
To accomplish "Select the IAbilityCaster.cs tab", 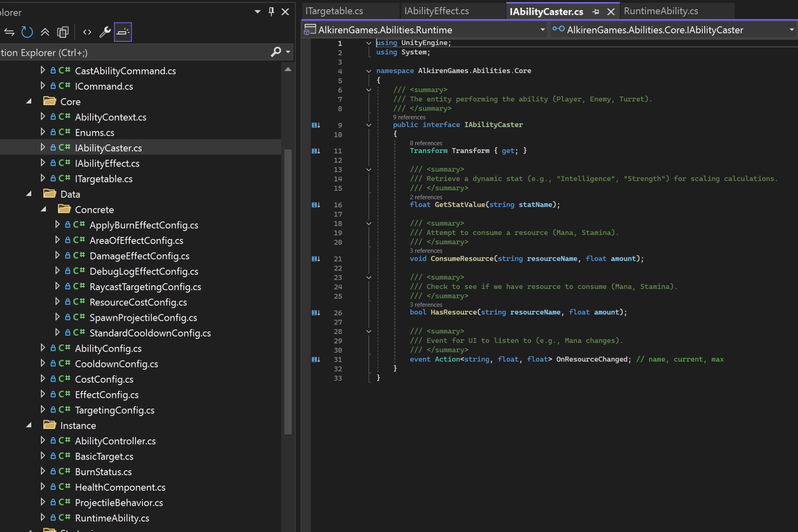I will pyautogui.click(x=546, y=12).
